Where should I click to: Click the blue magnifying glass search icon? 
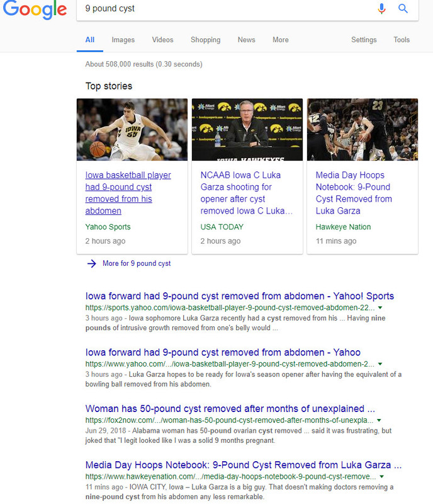(x=403, y=8)
